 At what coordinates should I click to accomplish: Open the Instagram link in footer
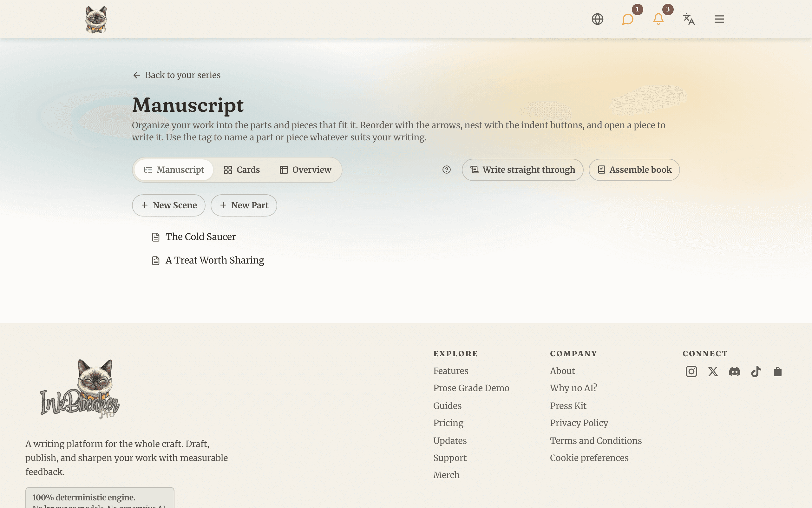691,371
